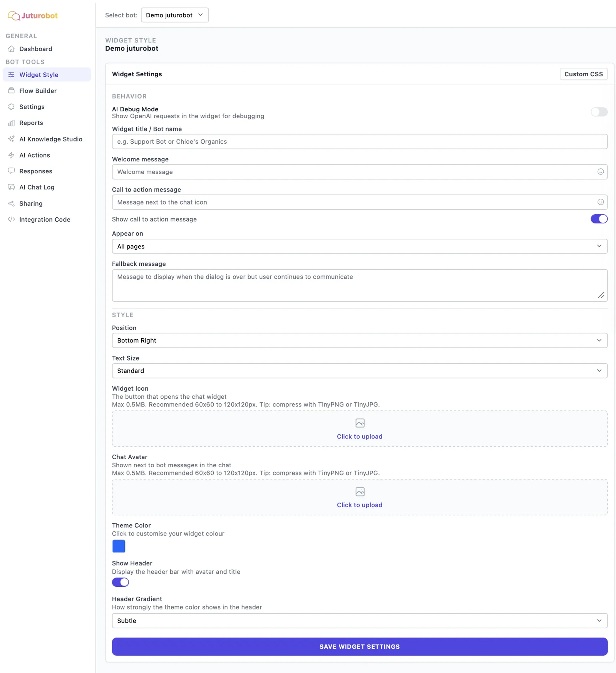Viewport: 616px width, 673px height.
Task: Expand the Header Gradient dropdown
Action: [360, 621]
